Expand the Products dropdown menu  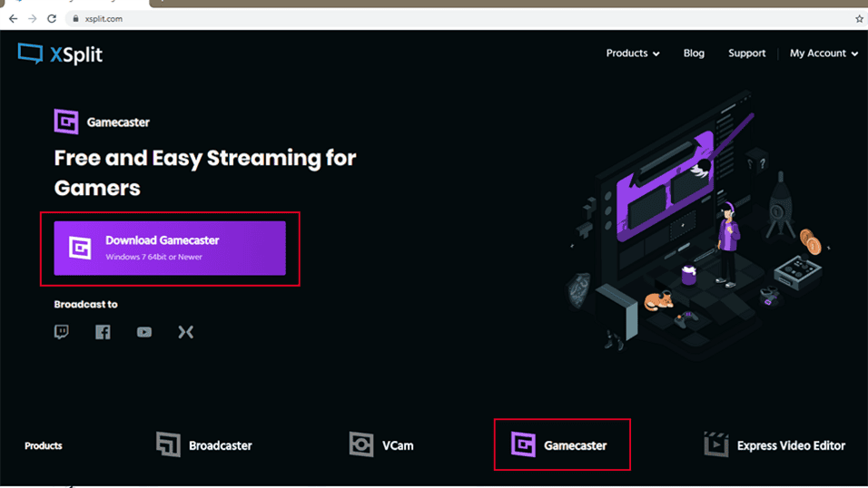point(632,54)
